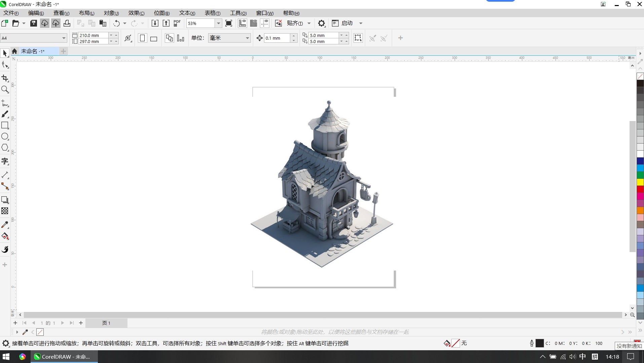Pick the red swatch in the color palette
This screenshot has height=363, width=644.
click(640, 189)
